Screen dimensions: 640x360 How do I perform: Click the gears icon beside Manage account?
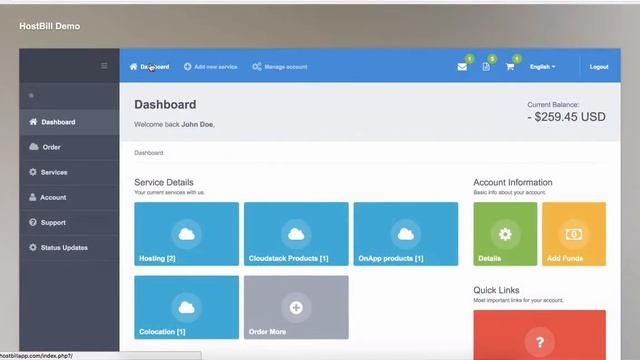[257, 67]
